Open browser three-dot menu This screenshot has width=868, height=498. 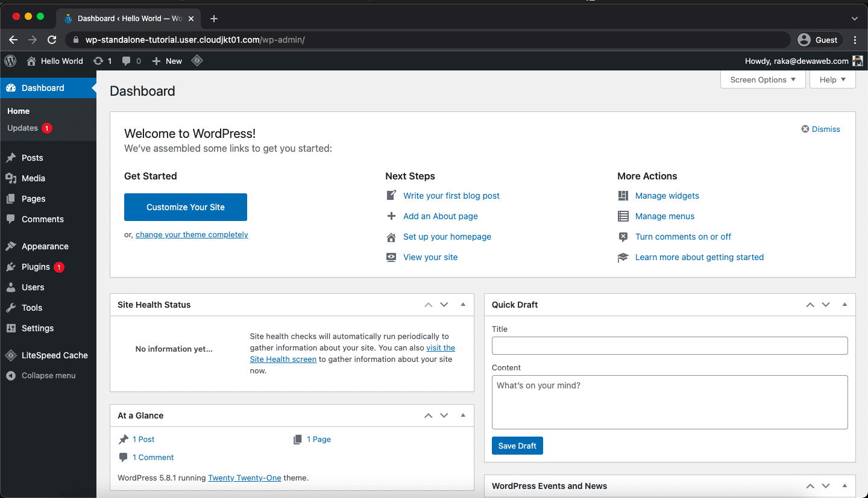click(855, 40)
